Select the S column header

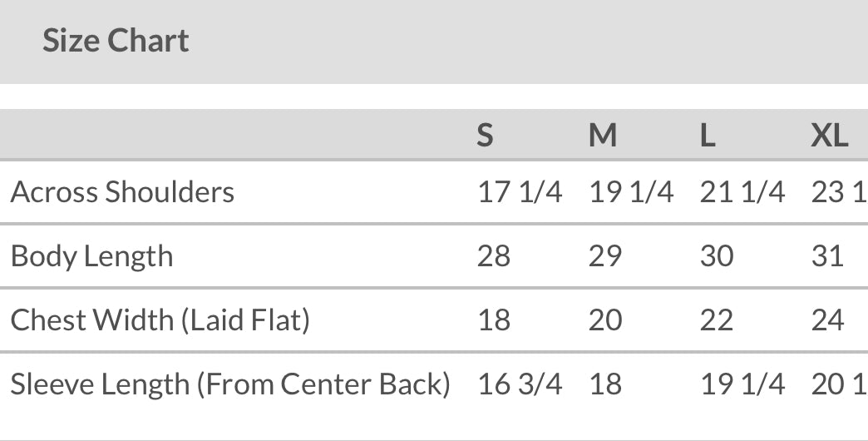tap(485, 135)
